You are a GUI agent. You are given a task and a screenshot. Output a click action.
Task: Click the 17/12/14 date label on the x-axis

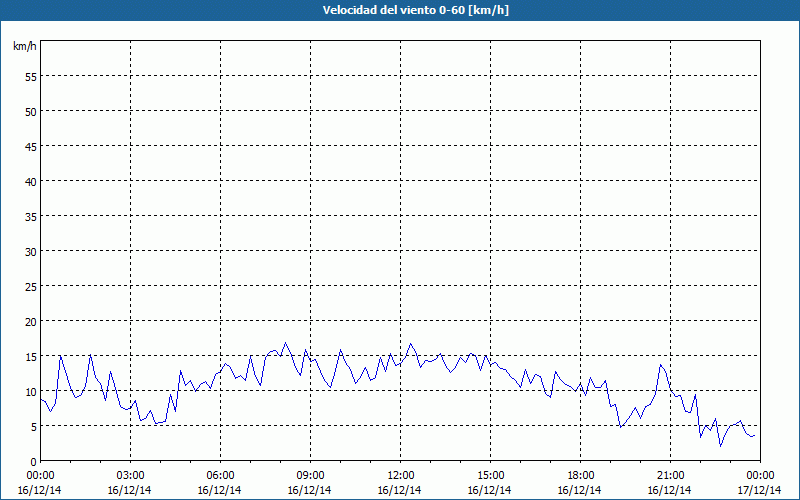tap(760, 490)
